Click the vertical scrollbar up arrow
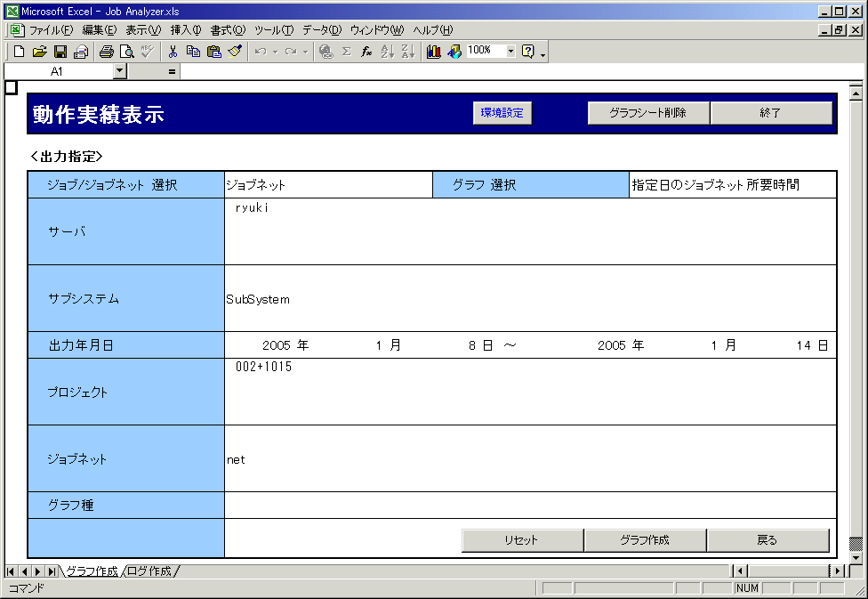The width and height of the screenshot is (868, 599). 856,93
